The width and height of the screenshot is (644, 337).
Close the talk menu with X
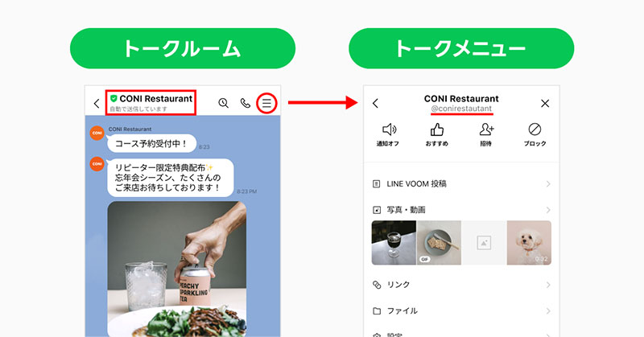tap(545, 104)
